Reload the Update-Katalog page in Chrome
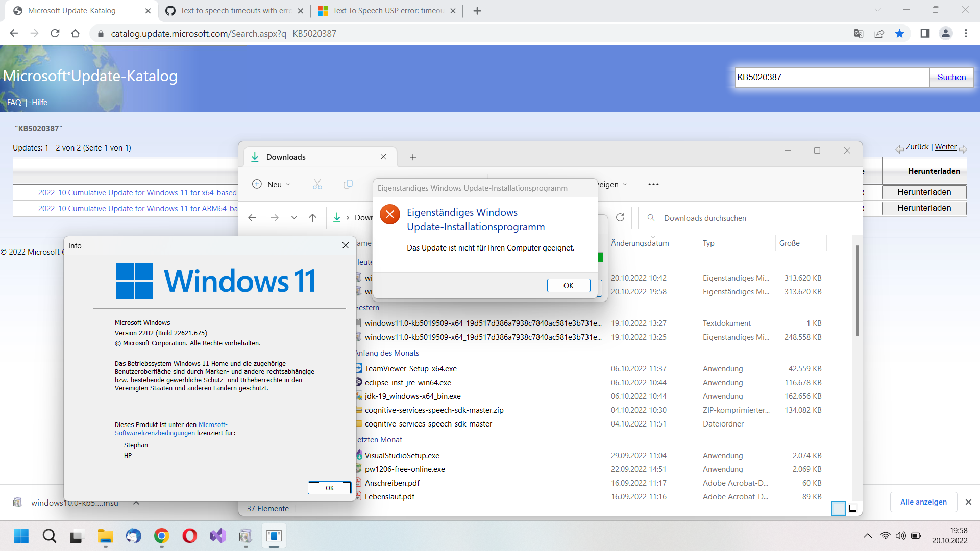 pyautogui.click(x=55, y=33)
